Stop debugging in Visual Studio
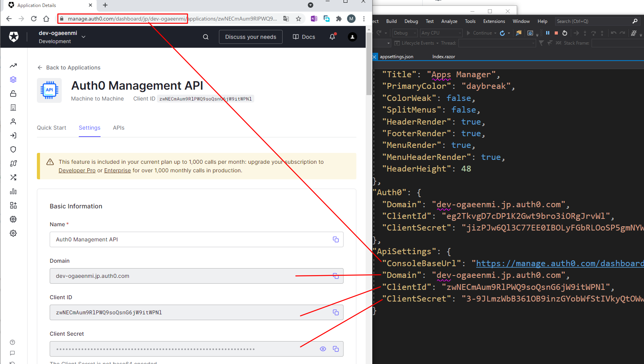644x364 pixels. tap(556, 33)
